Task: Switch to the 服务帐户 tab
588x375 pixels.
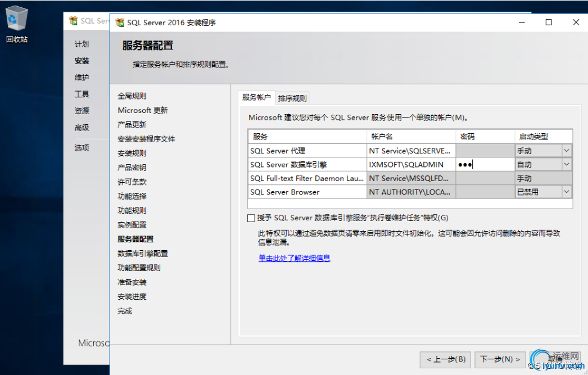Action: (256, 97)
